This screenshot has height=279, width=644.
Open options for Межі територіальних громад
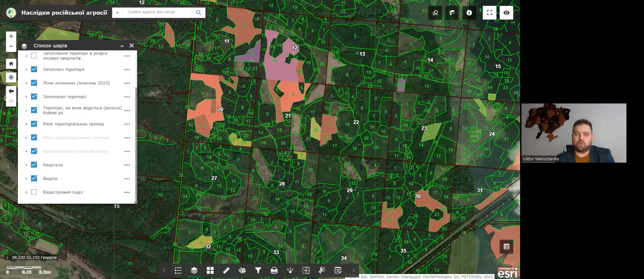click(127, 124)
